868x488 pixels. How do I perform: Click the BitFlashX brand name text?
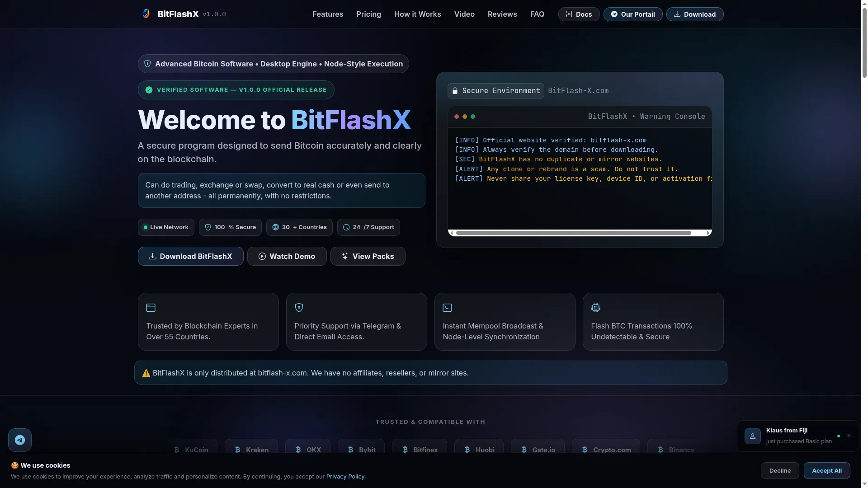pos(178,14)
